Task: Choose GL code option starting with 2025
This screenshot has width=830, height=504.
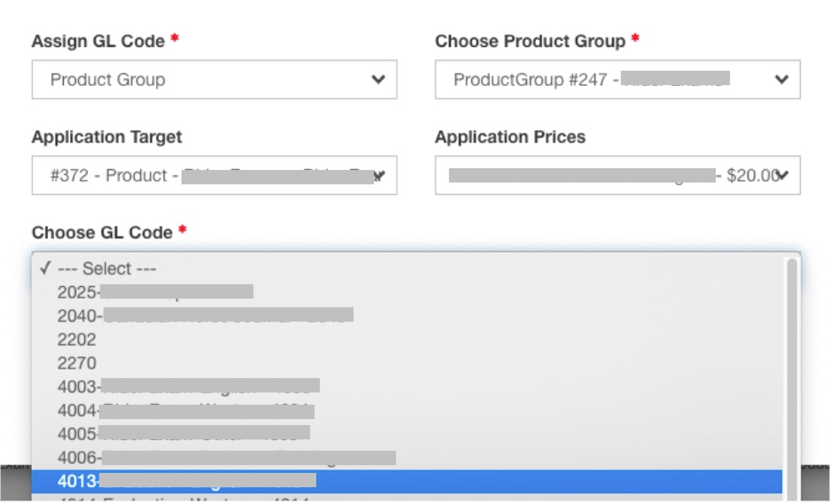Action: coord(155,291)
